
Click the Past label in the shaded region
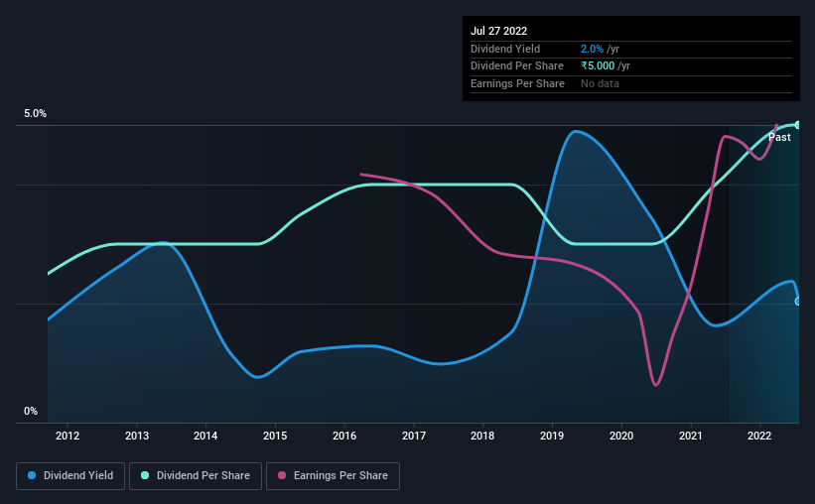779,137
